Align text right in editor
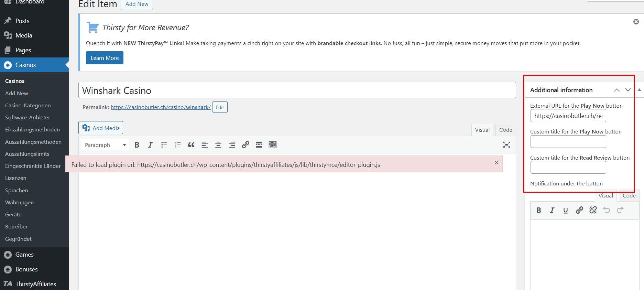This screenshot has height=290, width=644. point(232,145)
